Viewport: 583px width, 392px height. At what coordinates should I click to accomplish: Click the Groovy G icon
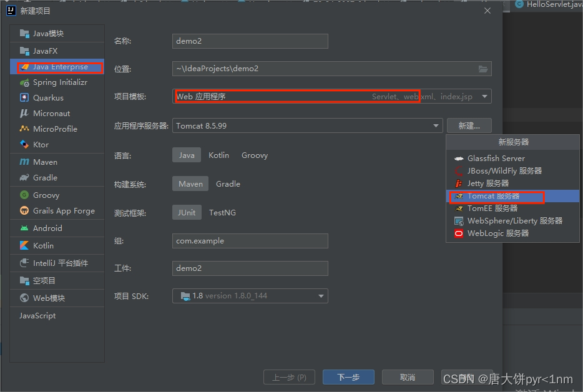pyautogui.click(x=24, y=195)
